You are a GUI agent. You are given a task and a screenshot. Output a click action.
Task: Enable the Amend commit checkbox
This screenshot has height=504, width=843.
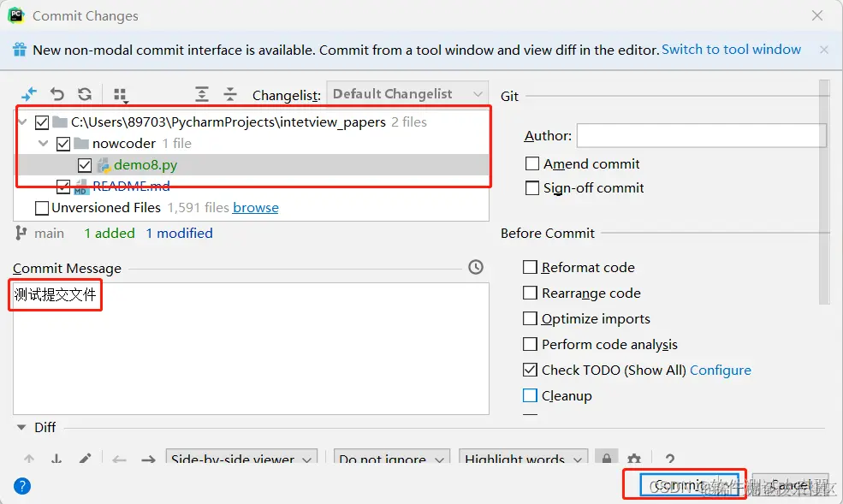[532, 163]
